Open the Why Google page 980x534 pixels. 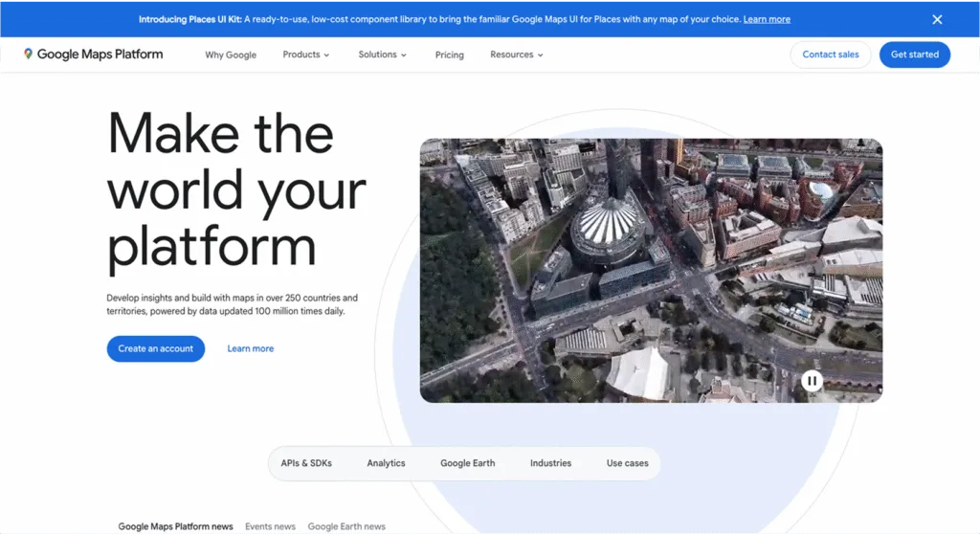pyautogui.click(x=231, y=55)
